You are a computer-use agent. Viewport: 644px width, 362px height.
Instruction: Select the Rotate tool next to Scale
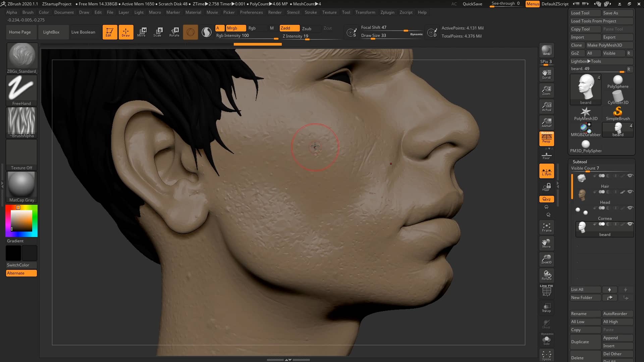click(174, 32)
